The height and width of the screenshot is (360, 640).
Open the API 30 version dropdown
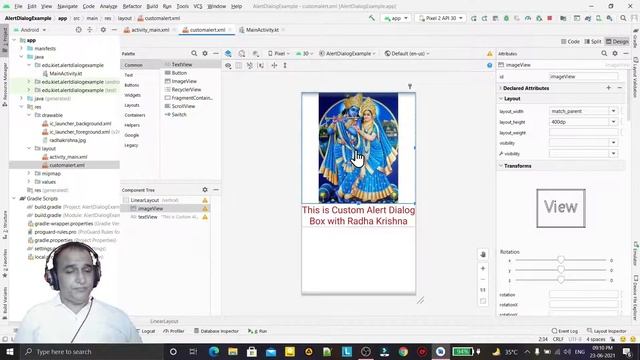(x=304, y=53)
